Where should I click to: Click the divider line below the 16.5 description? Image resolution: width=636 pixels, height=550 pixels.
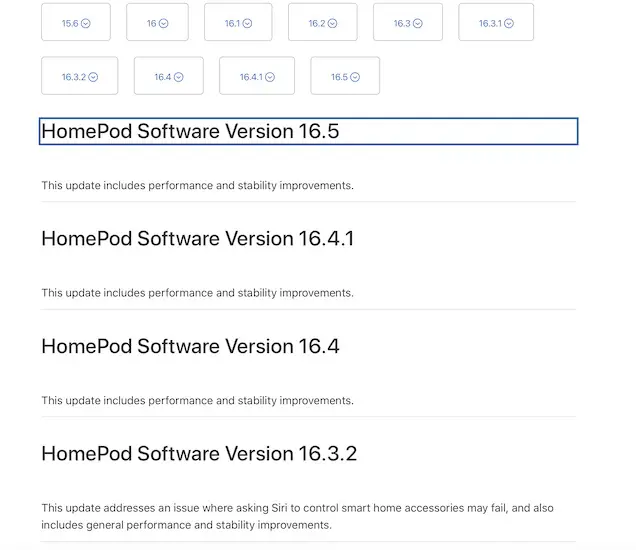tap(308, 202)
